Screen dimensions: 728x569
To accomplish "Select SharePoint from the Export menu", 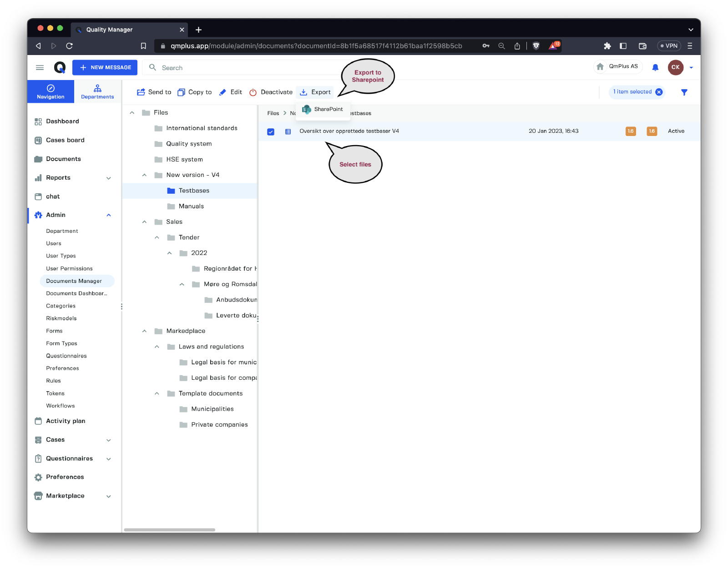I will click(x=323, y=110).
